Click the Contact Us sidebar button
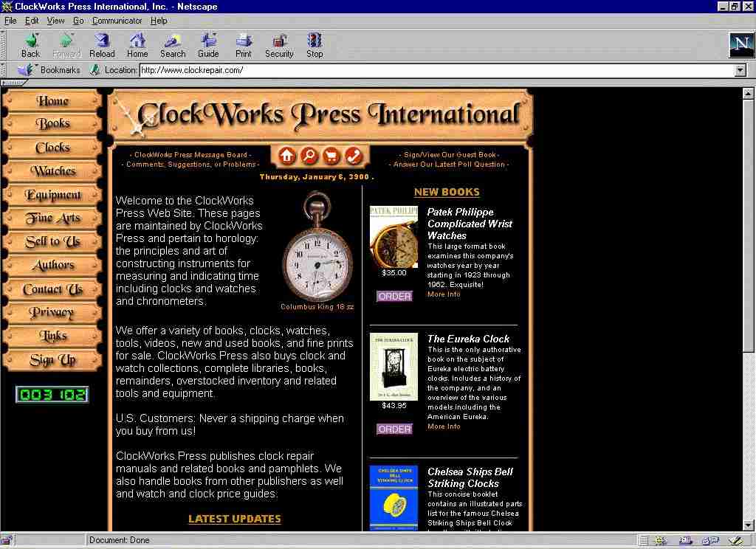This screenshot has height=549, width=756. point(52,289)
